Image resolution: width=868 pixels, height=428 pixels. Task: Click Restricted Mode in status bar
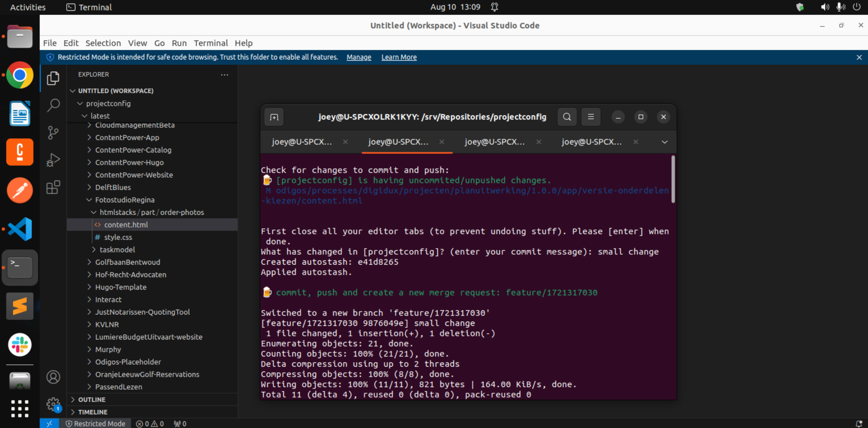coord(95,423)
